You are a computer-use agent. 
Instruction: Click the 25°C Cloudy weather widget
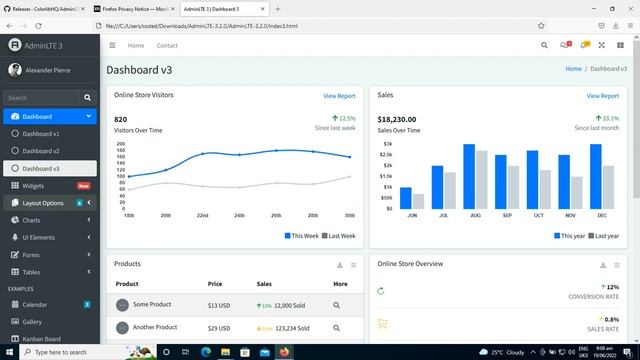(x=502, y=352)
